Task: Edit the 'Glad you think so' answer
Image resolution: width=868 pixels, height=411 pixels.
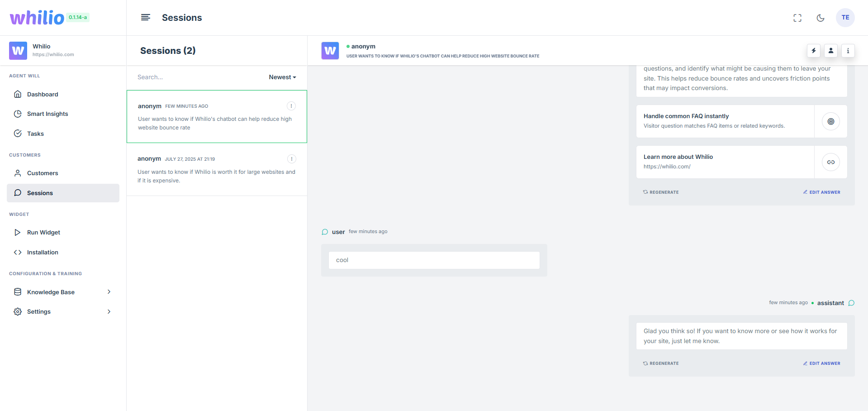Action: coord(822,363)
